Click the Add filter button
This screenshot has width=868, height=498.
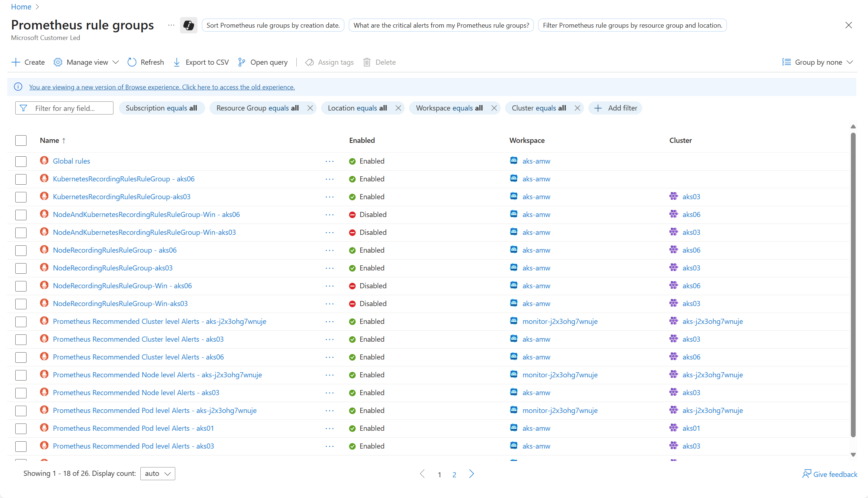click(615, 108)
